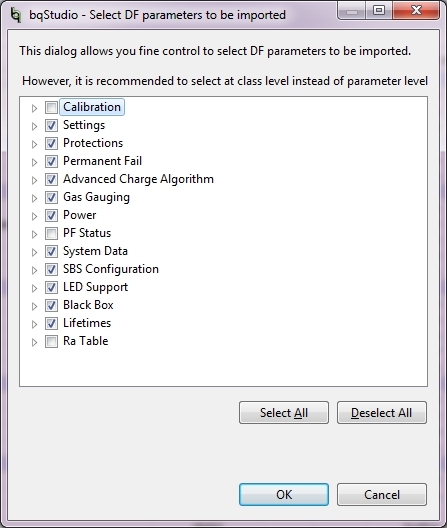Click the bqStudio icon in title bar

(15, 14)
